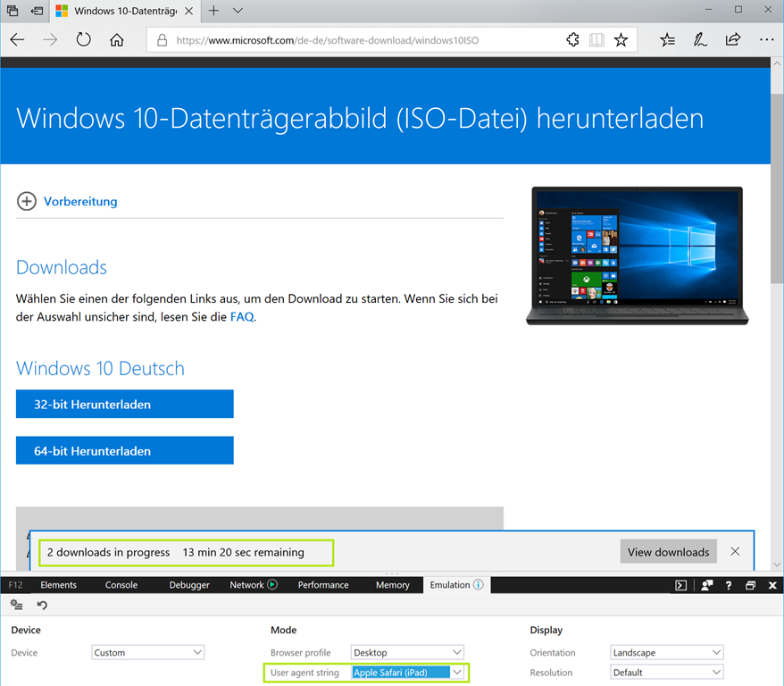Reset emulation settings with the undo icon
Image resolution: width=784 pixels, height=686 pixels.
click(x=41, y=606)
